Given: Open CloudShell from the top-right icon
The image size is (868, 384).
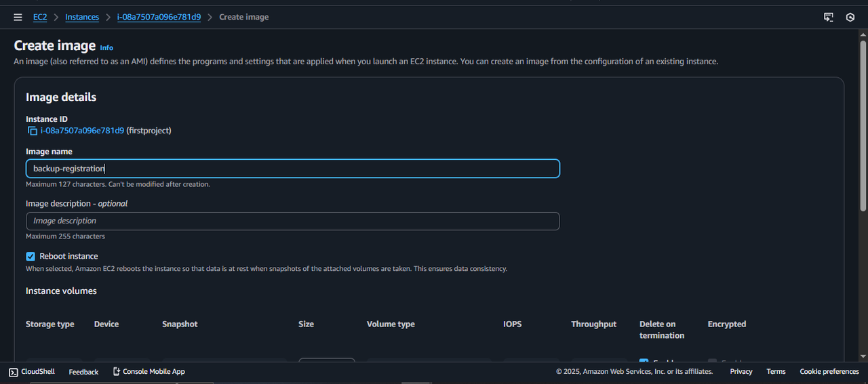Looking at the screenshot, I should click(x=828, y=17).
